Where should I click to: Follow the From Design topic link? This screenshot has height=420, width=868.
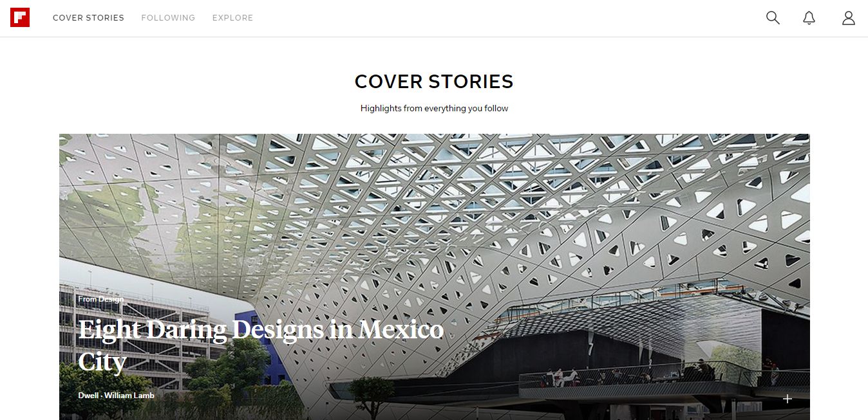(x=101, y=299)
